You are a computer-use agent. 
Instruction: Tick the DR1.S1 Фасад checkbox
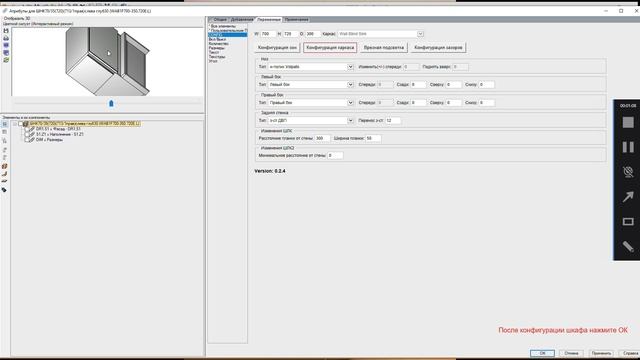click(x=27, y=129)
